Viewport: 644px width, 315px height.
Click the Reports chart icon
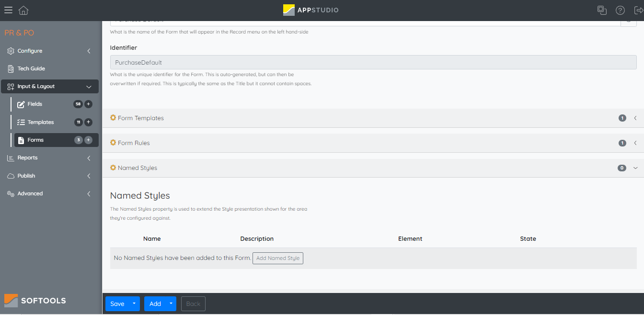pos(11,158)
